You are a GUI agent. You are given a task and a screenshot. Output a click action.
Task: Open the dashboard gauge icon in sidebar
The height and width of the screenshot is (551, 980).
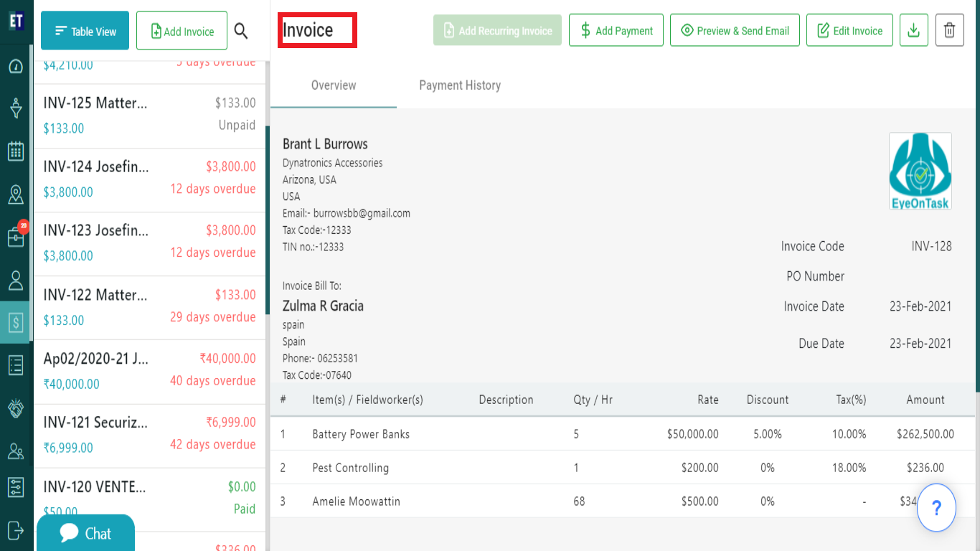(16, 67)
